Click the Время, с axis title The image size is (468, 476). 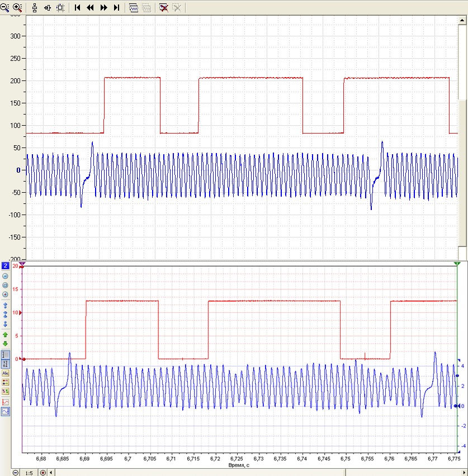(x=239, y=465)
